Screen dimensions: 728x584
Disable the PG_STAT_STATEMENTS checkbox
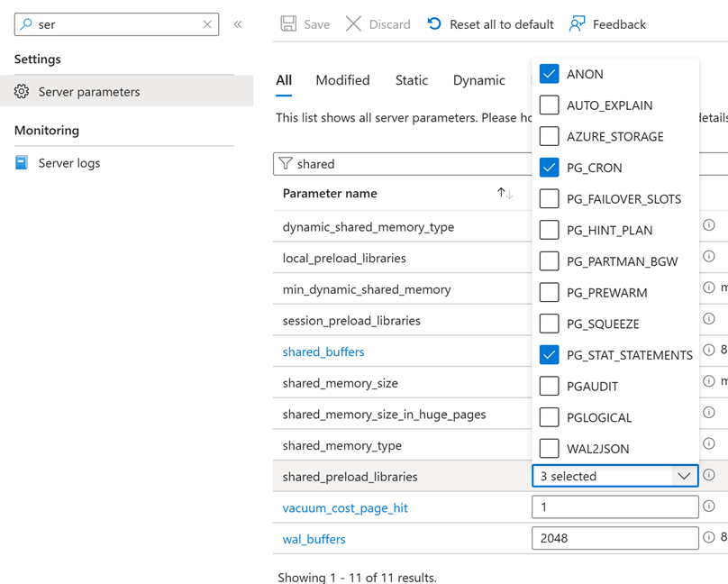click(x=549, y=355)
